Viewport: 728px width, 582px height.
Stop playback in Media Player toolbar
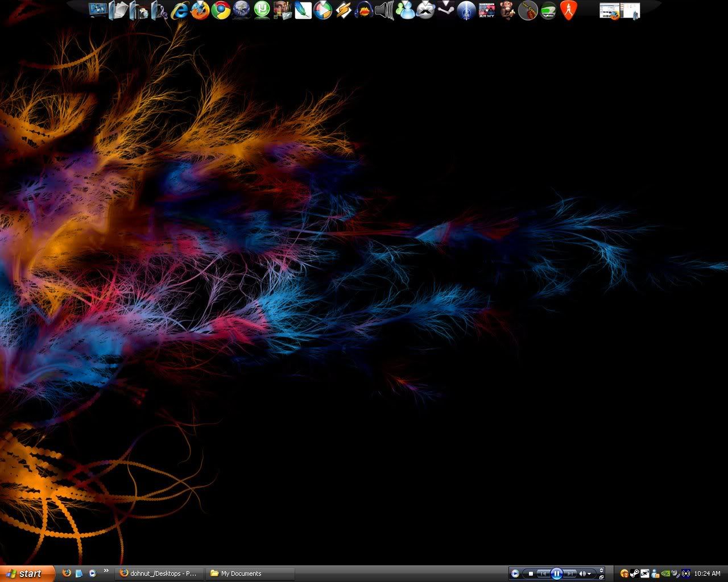coord(531,573)
